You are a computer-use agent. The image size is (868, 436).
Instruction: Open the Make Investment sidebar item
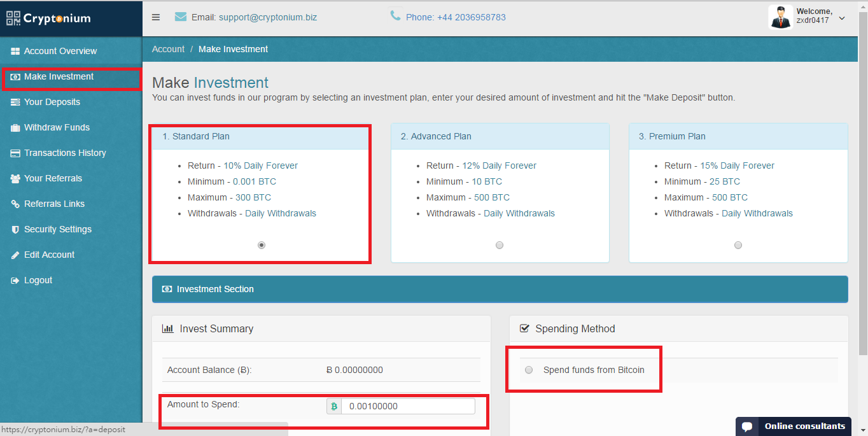[x=59, y=76]
